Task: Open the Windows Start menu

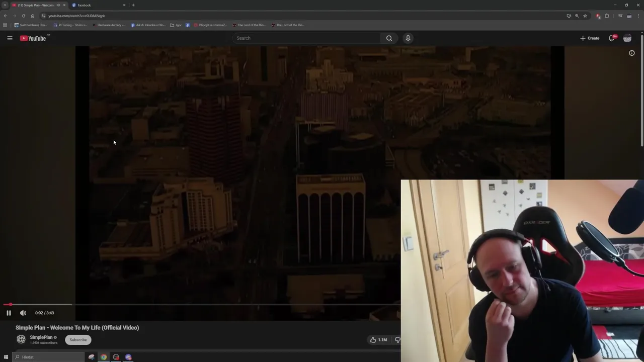Action: pyautogui.click(x=6, y=357)
